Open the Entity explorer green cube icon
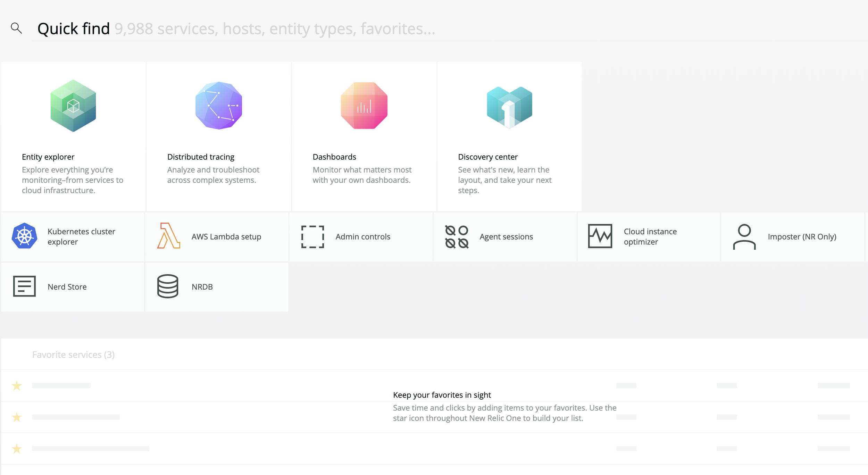 coord(73,106)
